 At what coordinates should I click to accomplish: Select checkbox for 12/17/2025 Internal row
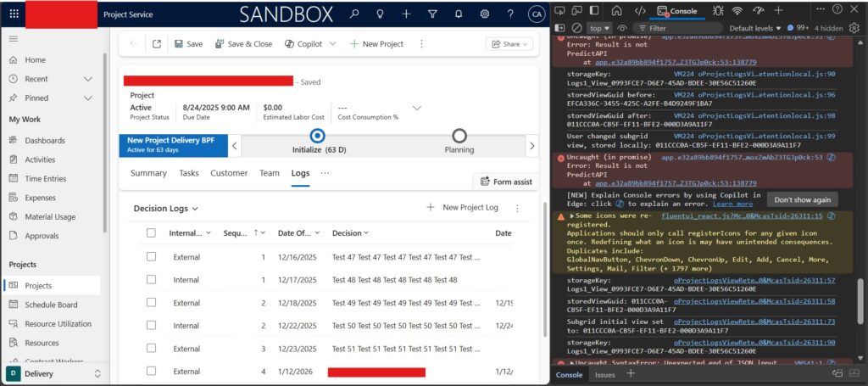click(151, 279)
